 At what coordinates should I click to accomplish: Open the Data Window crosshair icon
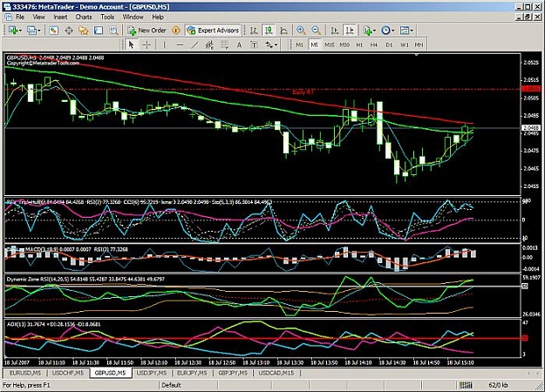click(69, 30)
